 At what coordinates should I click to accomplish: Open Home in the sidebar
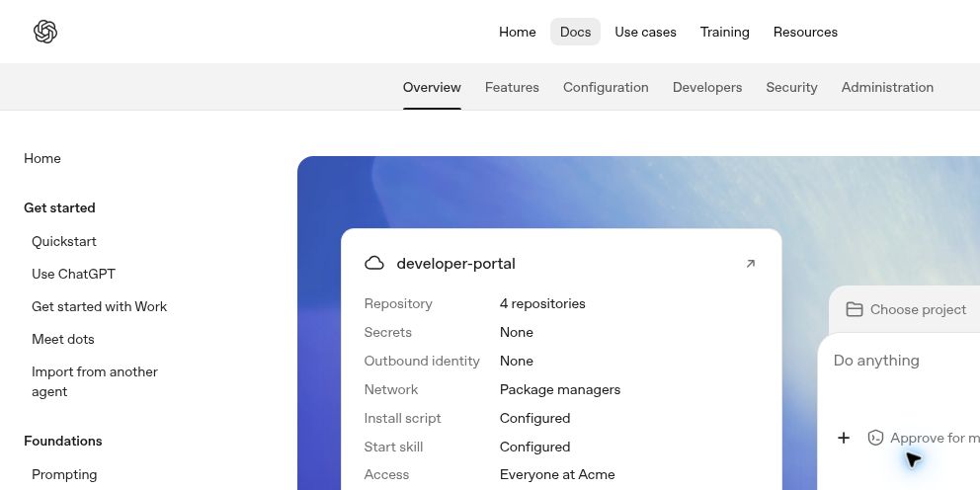coord(42,159)
